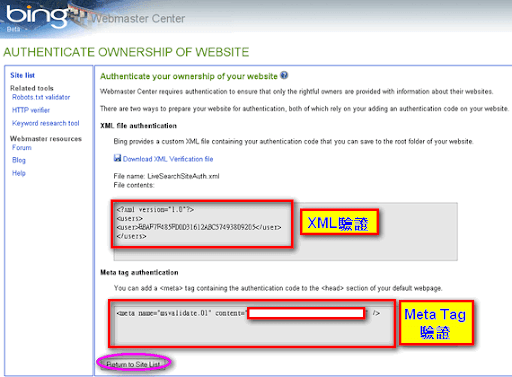Image resolution: width=512 pixels, height=377 pixels.
Task: Click the 'Meta tag authentication' heading
Action: (x=139, y=272)
